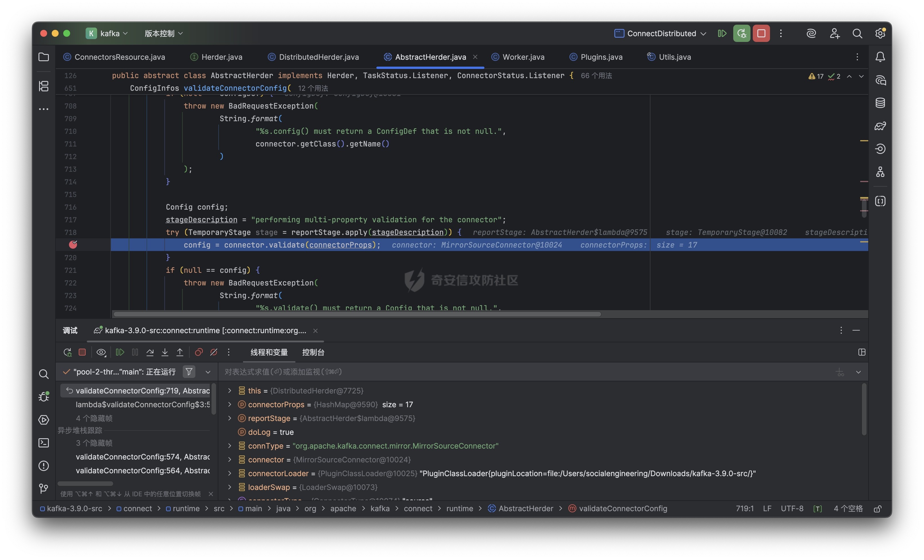Click the 719:1 cursor position indicator
The height and width of the screenshot is (560, 924).
744,508
